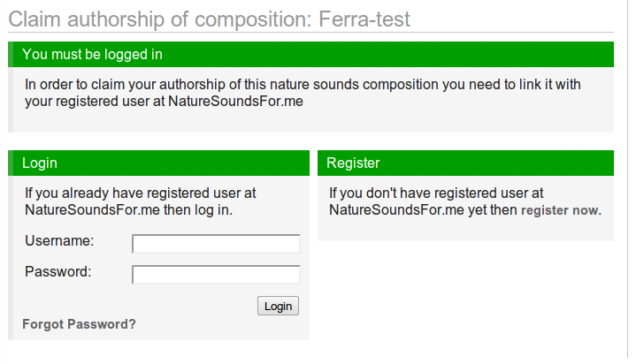636x364 pixels.
Task: Click 'NatureSoundsFor.me yet then' text in Register panel
Action: tap(423, 210)
